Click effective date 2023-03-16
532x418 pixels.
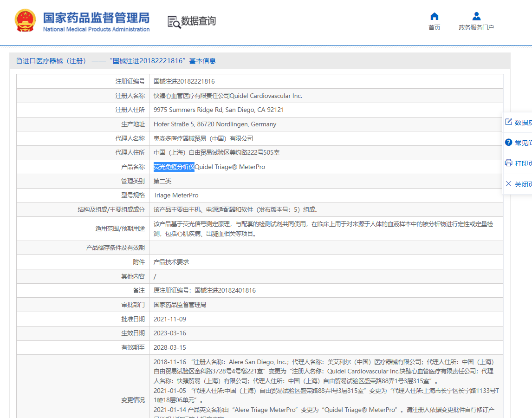point(169,333)
